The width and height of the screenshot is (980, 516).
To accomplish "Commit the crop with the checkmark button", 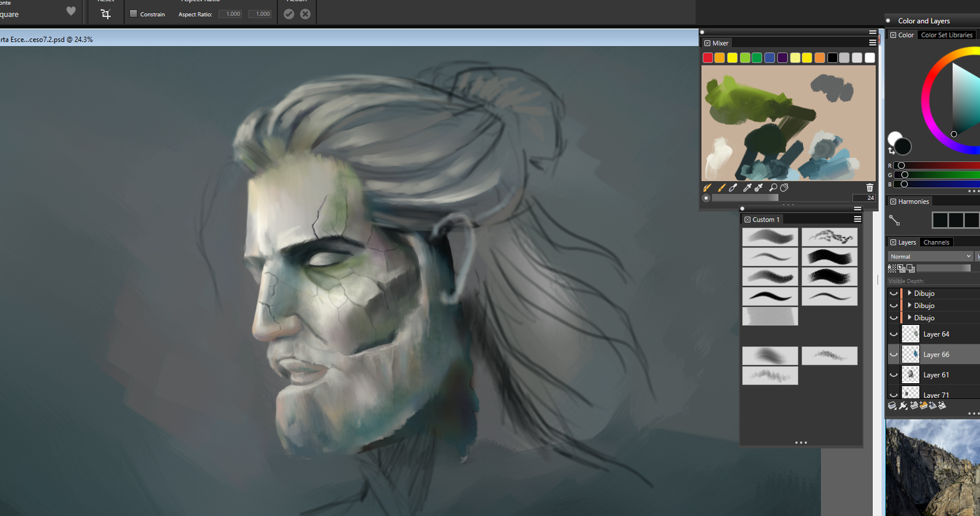I will (x=289, y=14).
